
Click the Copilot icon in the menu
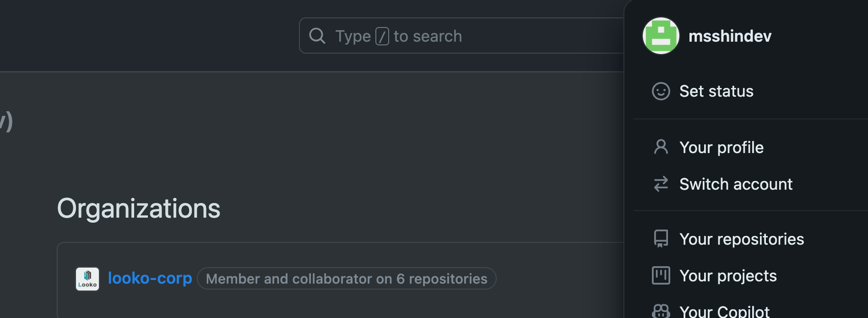coord(661,312)
